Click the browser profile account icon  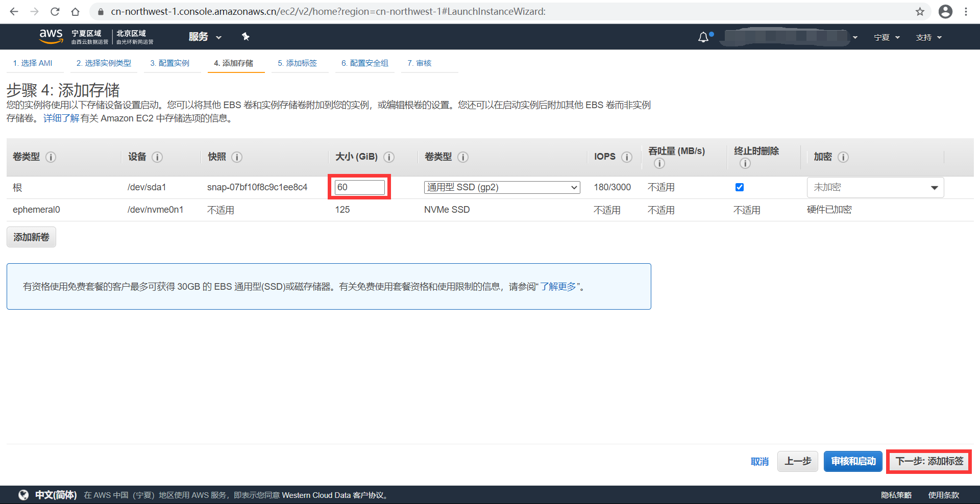(x=946, y=11)
